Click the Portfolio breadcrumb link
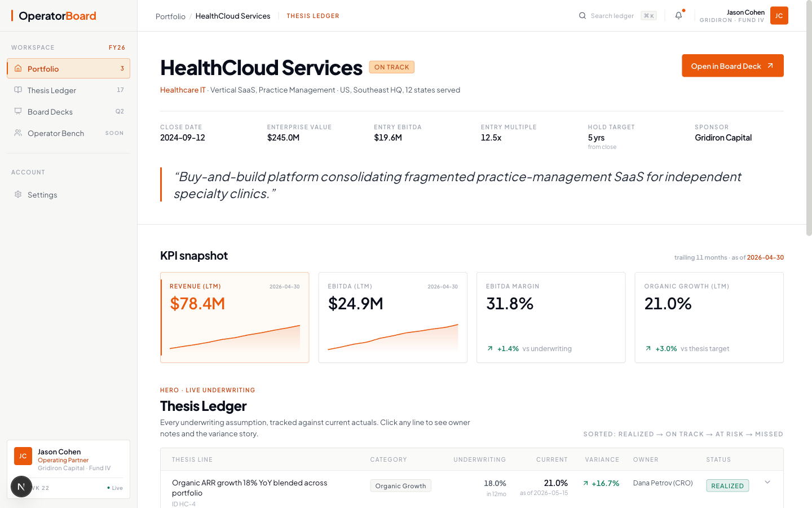Image resolution: width=812 pixels, height=508 pixels. point(170,16)
